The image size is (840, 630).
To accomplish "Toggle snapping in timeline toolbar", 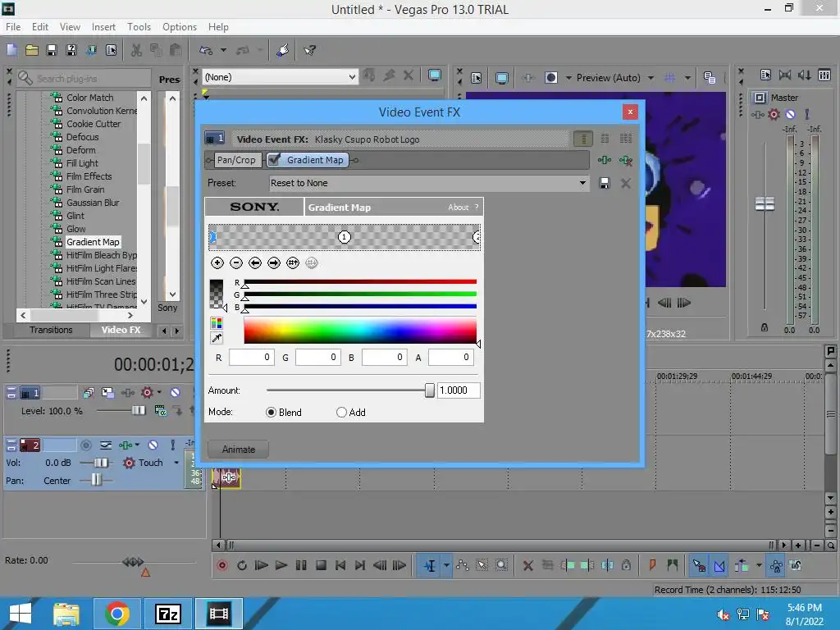I will [x=699, y=565].
